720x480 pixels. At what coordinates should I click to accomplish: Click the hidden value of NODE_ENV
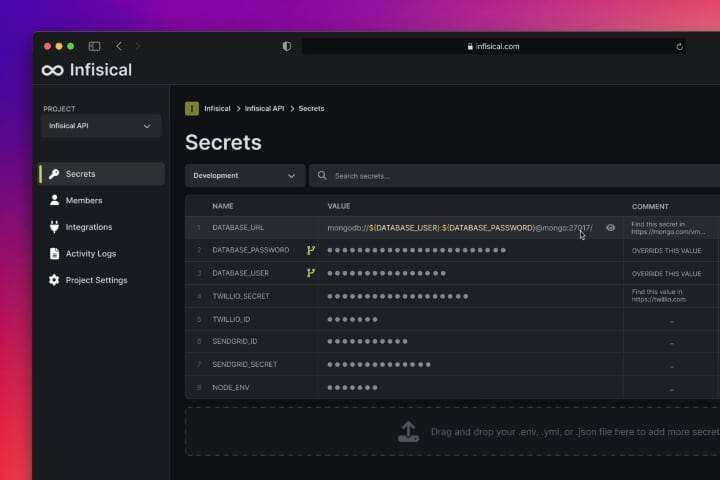[x=352, y=388]
